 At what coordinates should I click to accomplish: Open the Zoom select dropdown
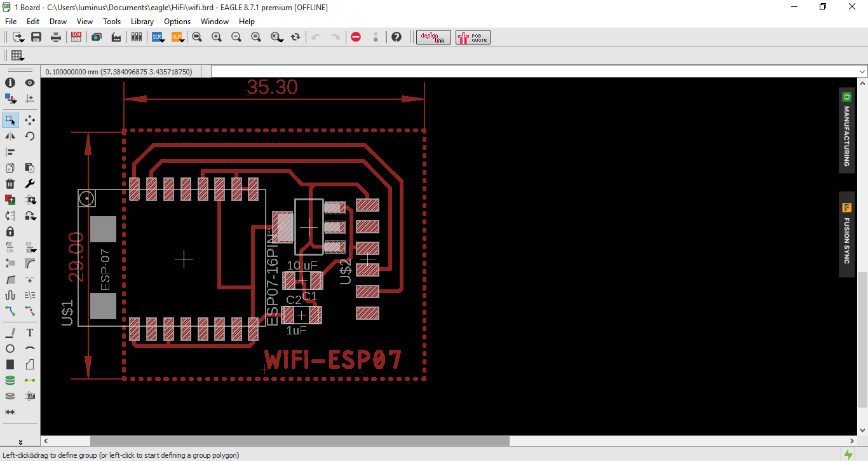coord(276,37)
